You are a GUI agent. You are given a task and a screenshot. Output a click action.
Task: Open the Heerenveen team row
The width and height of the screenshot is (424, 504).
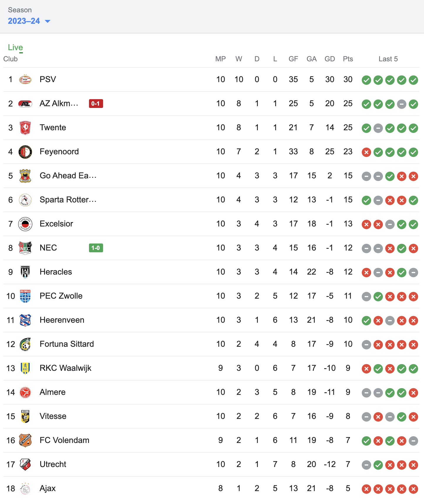pos(211,320)
